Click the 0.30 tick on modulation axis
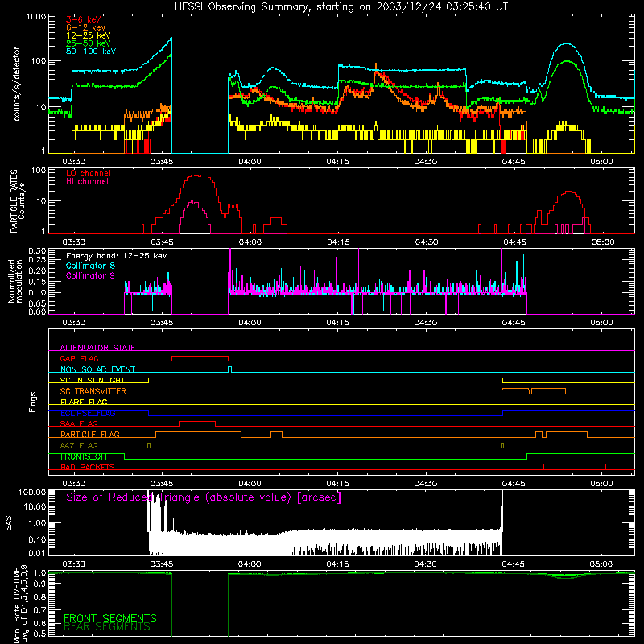644x644 pixels. (x=37, y=251)
